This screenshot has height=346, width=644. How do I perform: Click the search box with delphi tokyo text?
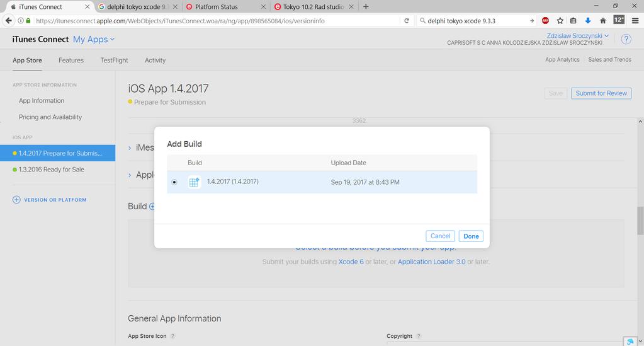tap(477, 21)
